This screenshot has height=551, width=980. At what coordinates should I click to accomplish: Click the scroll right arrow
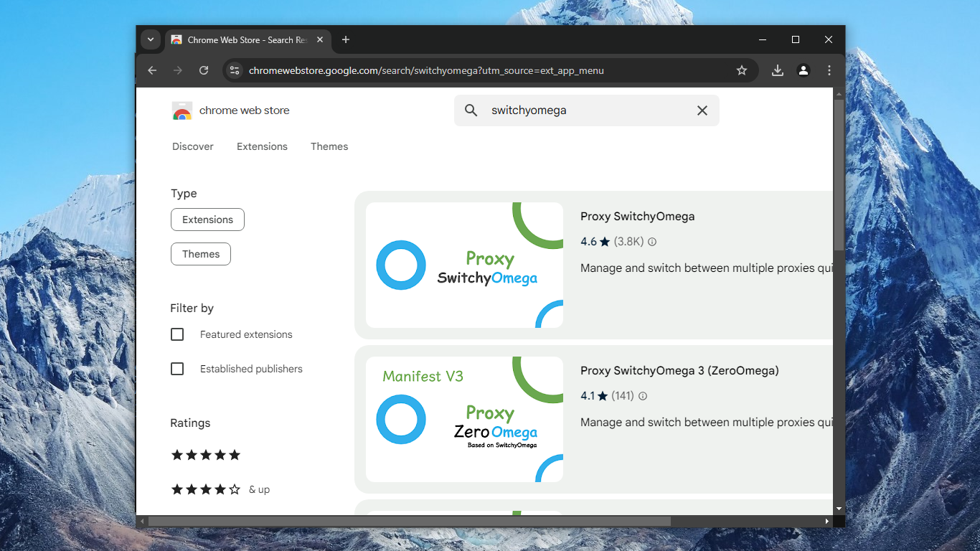coord(827,521)
